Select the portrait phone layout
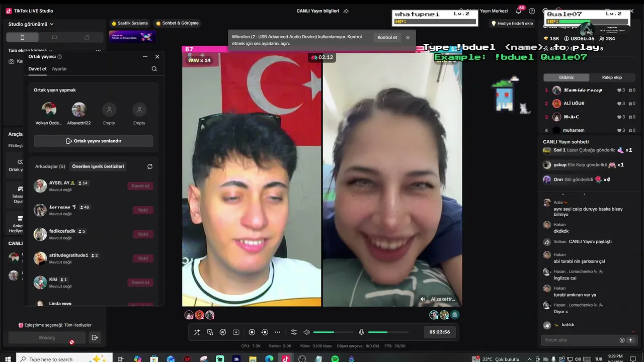 click(22, 37)
